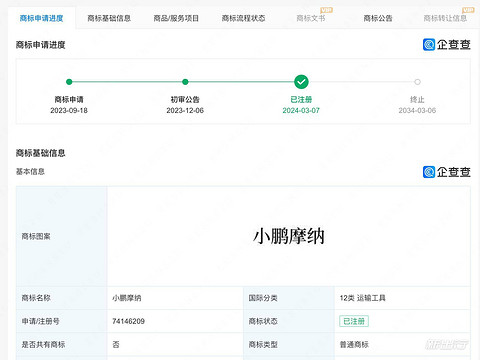Open the 商品/服务项目 tab
Image resolution: width=480 pixels, height=360 pixels.
(176, 18)
